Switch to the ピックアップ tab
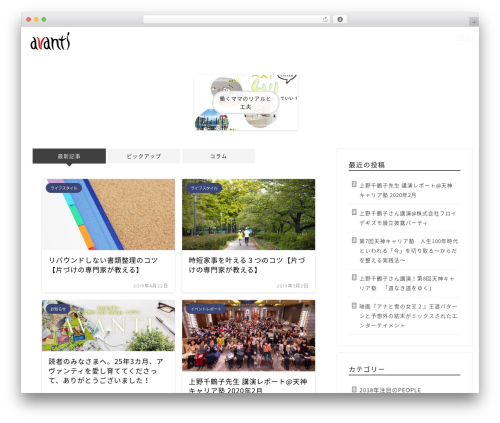Viewport: 500px width, 423px height. tap(144, 156)
